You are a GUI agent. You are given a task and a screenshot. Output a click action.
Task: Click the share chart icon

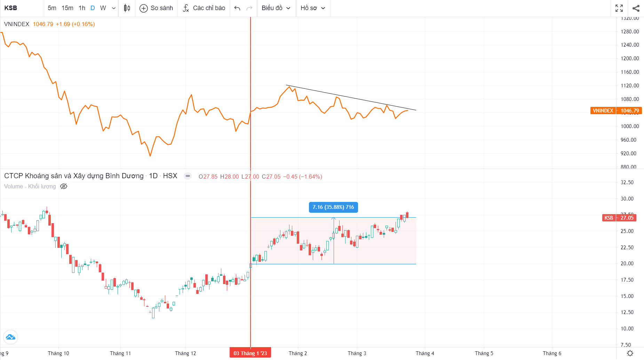636,8
